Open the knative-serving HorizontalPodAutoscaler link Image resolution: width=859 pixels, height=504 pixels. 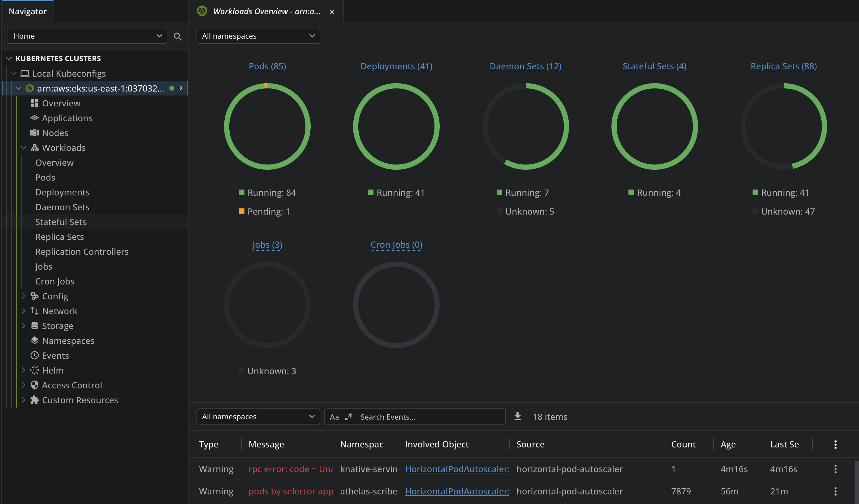(457, 469)
